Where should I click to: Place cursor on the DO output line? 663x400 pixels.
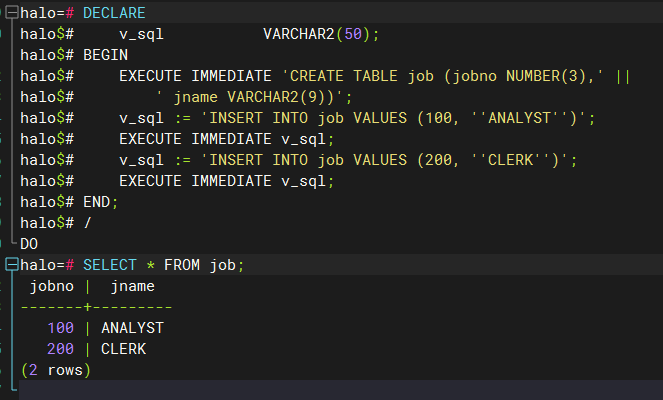click(x=29, y=243)
